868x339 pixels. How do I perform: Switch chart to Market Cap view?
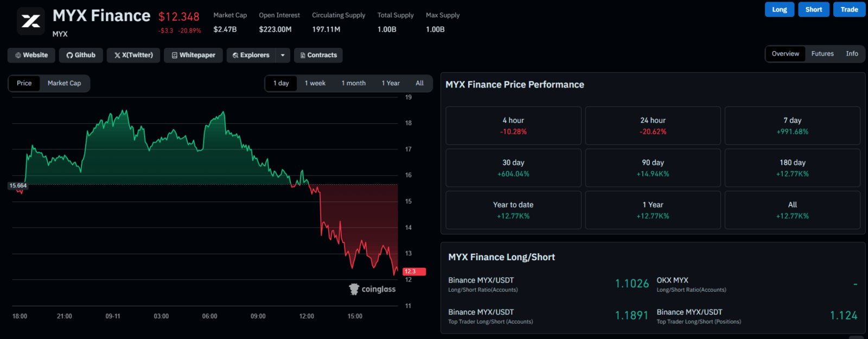(x=64, y=83)
